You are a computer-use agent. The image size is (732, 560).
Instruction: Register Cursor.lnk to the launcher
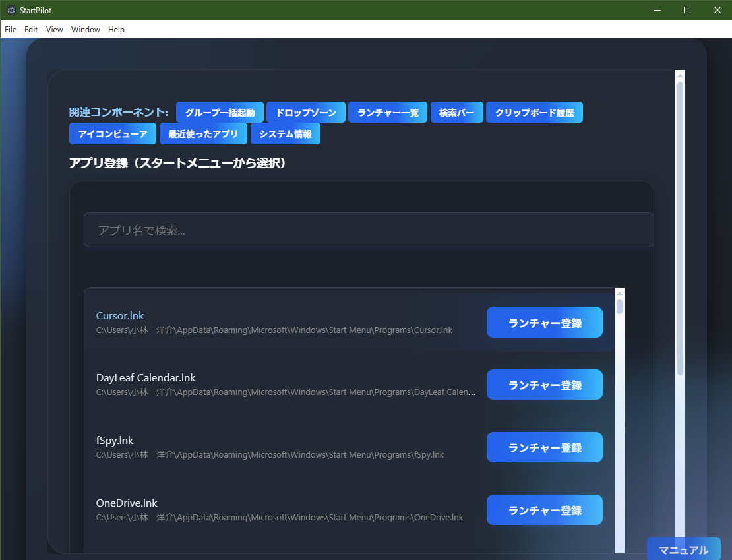click(544, 322)
